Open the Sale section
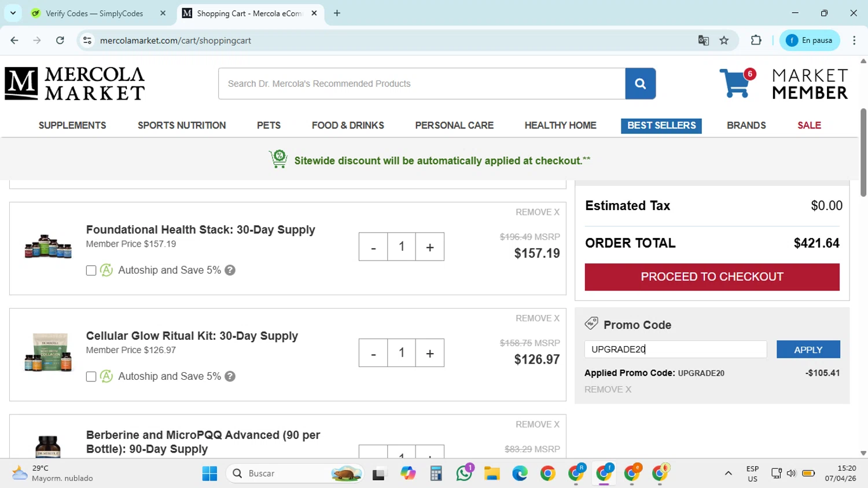The height and width of the screenshot is (488, 868). (809, 126)
